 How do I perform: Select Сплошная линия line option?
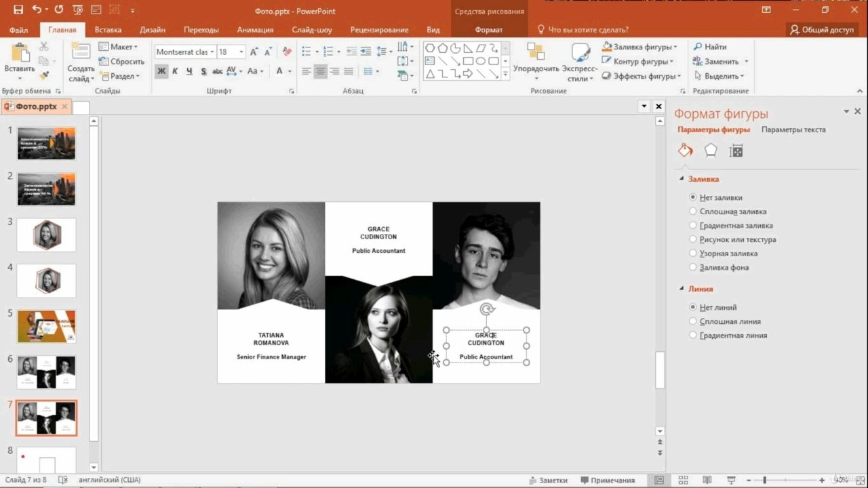click(x=725, y=321)
